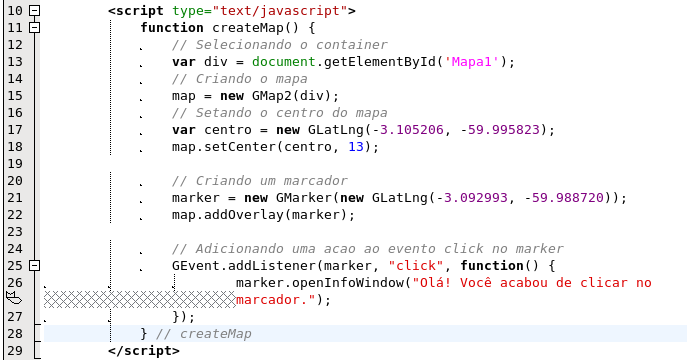Image resolution: width=690 pixels, height=360 pixels.
Task: Collapse the createMap function fold at line 11
Action: (34, 27)
